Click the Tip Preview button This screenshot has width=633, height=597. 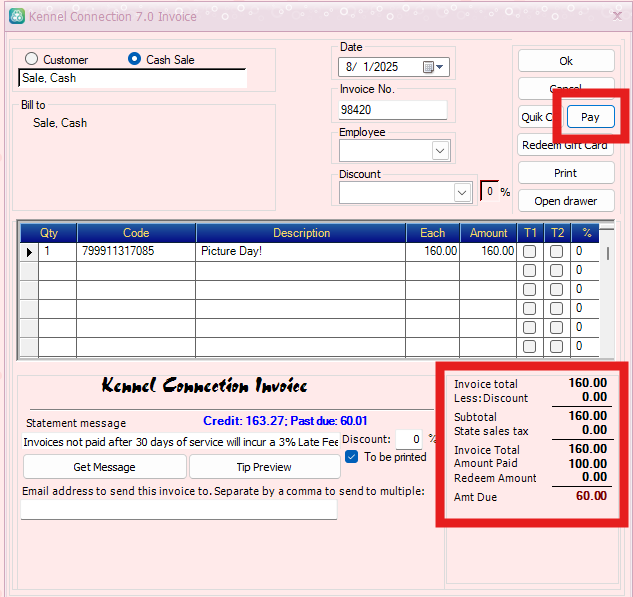[x=264, y=467]
